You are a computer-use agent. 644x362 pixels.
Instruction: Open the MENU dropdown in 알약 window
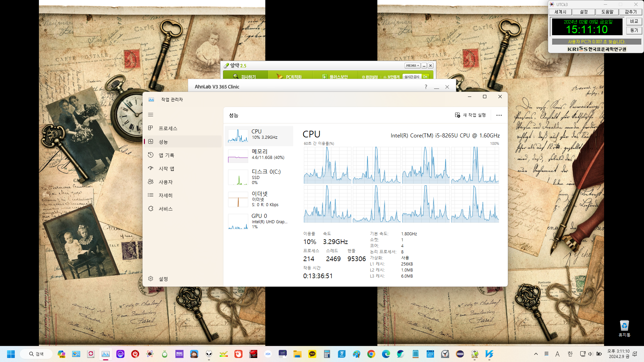(x=412, y=66)
